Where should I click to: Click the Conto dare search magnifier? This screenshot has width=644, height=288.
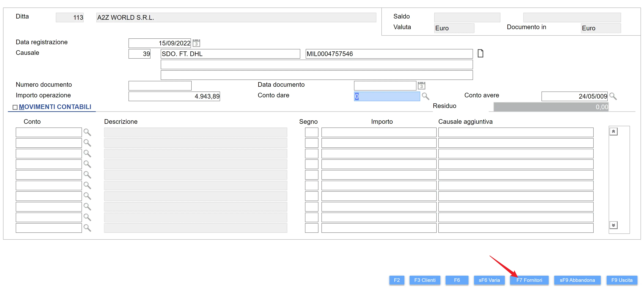tap(425, 96)
